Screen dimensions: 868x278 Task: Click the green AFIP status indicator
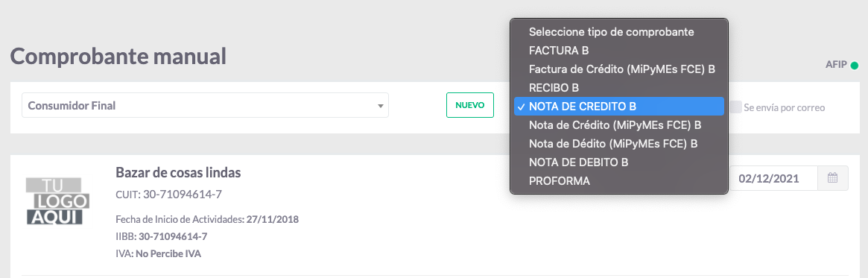(x=854, y=65)
